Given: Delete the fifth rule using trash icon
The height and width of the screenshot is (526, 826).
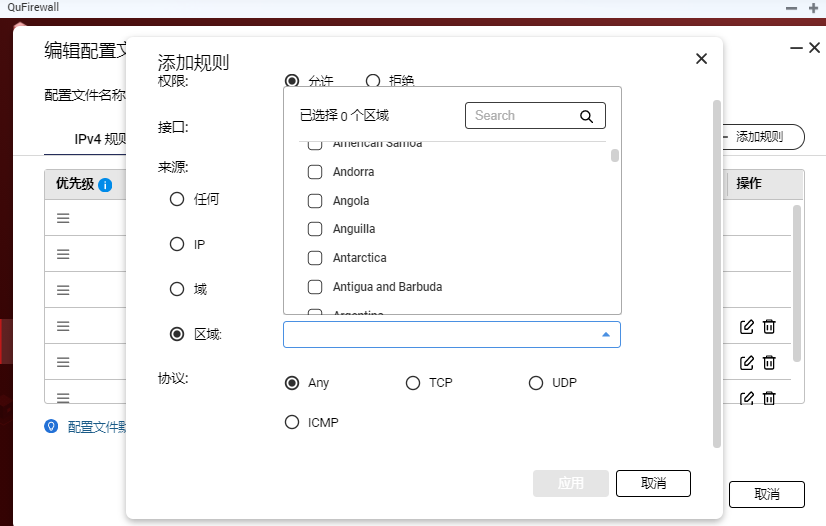Looking at the screenshot, I should 769,362.
